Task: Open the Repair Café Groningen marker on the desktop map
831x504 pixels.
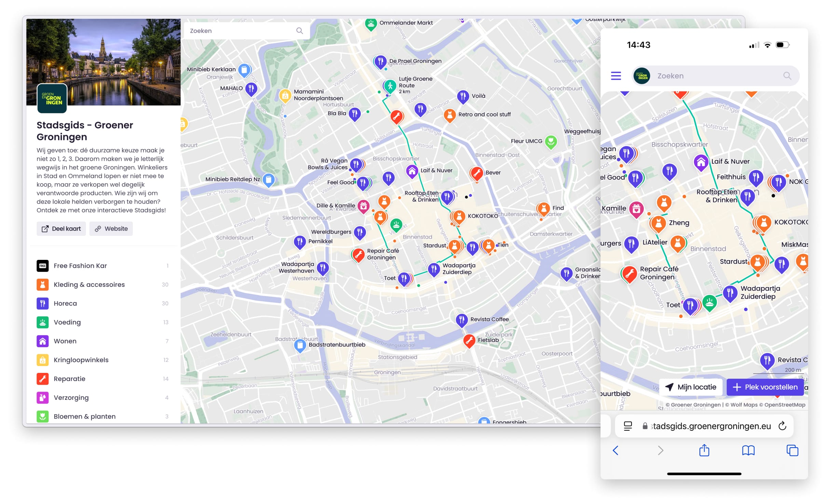Action: coord(358,255)
